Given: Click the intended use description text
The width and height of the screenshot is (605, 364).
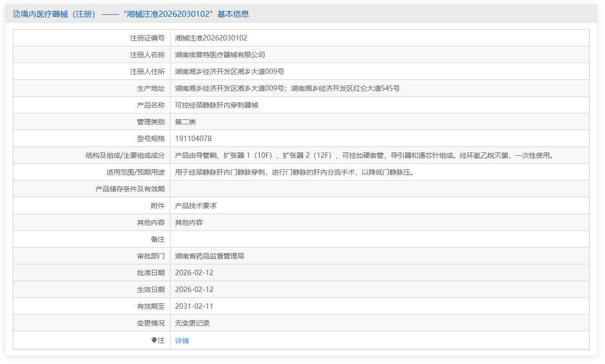Looking at the screenshot, I should (294, 172).
